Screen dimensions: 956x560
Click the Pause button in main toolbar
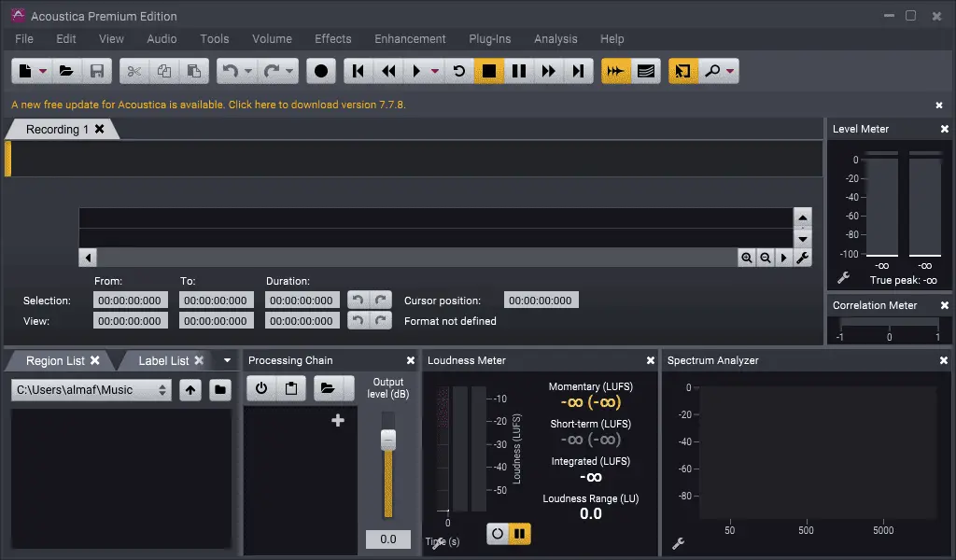519,71
